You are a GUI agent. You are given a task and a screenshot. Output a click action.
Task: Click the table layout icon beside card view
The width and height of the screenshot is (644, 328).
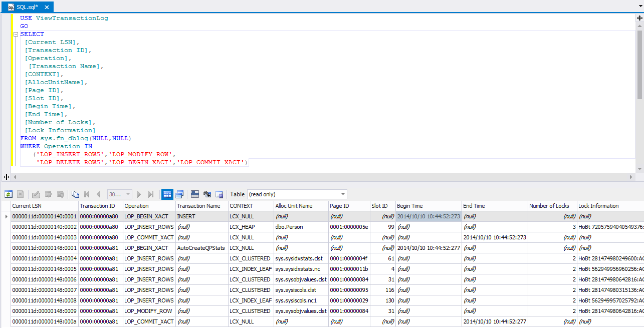(195, 194)
